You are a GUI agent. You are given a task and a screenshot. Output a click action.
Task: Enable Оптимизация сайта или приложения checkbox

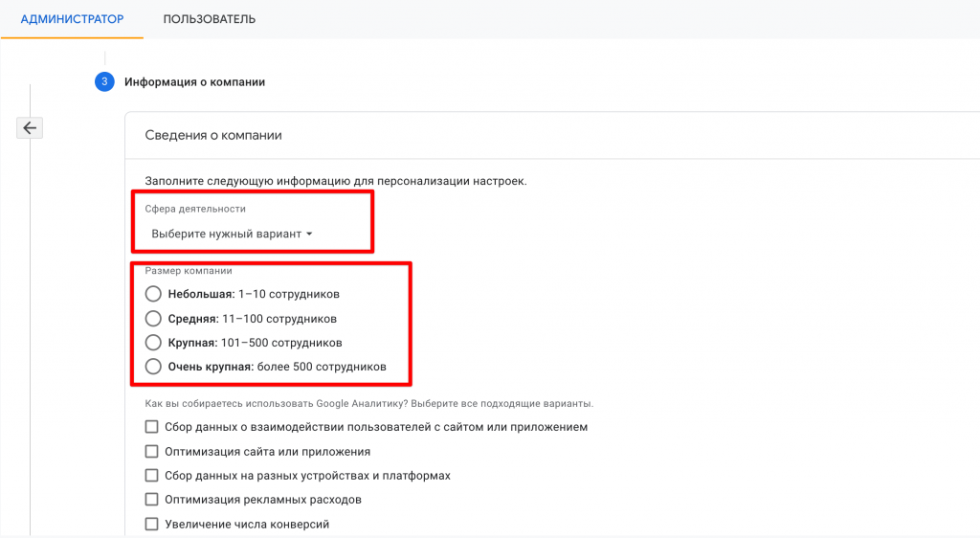coord(151,451)
